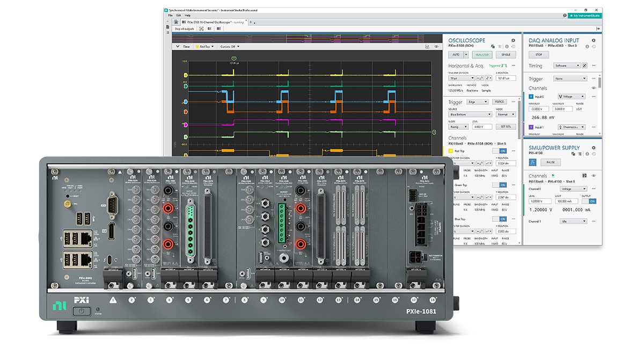Open the File menu
The image size is (644, 347).
click(x=170, y=16)
